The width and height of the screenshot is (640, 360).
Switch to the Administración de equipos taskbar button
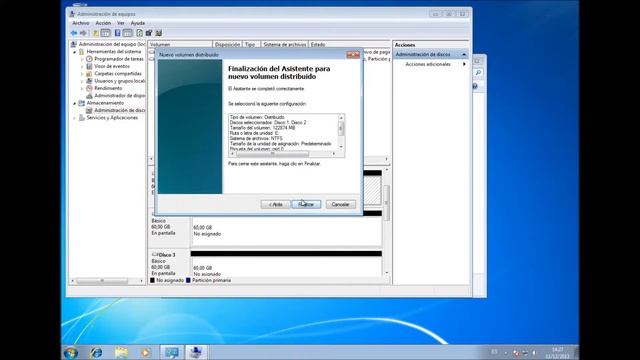click(196, 352)
